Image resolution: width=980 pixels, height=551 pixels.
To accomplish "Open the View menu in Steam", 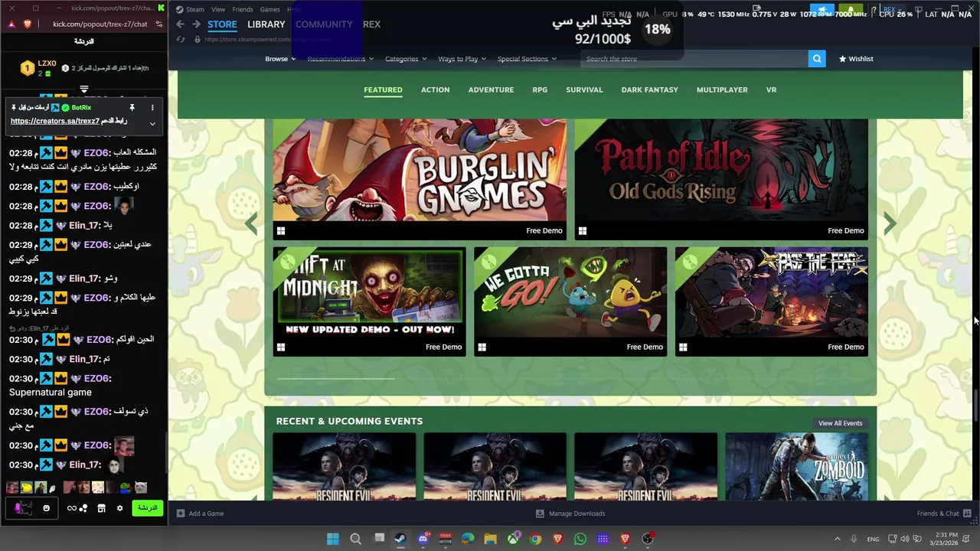I will (x=218, y=10).
